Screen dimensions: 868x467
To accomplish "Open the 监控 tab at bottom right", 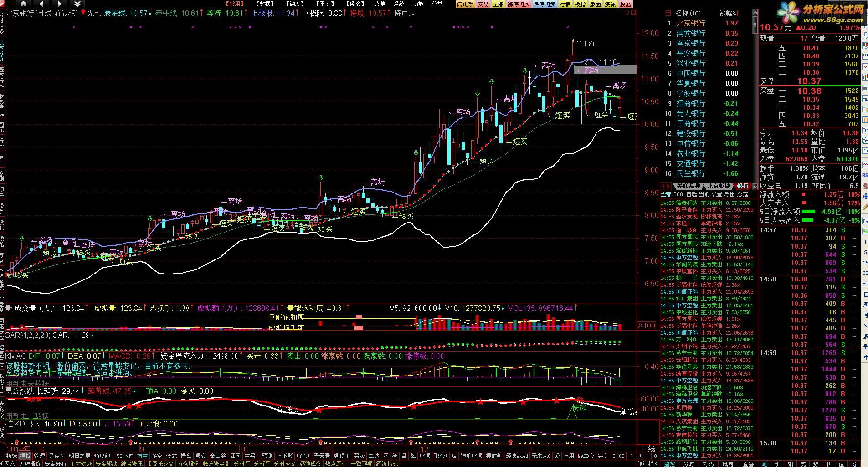I will 669,464.
